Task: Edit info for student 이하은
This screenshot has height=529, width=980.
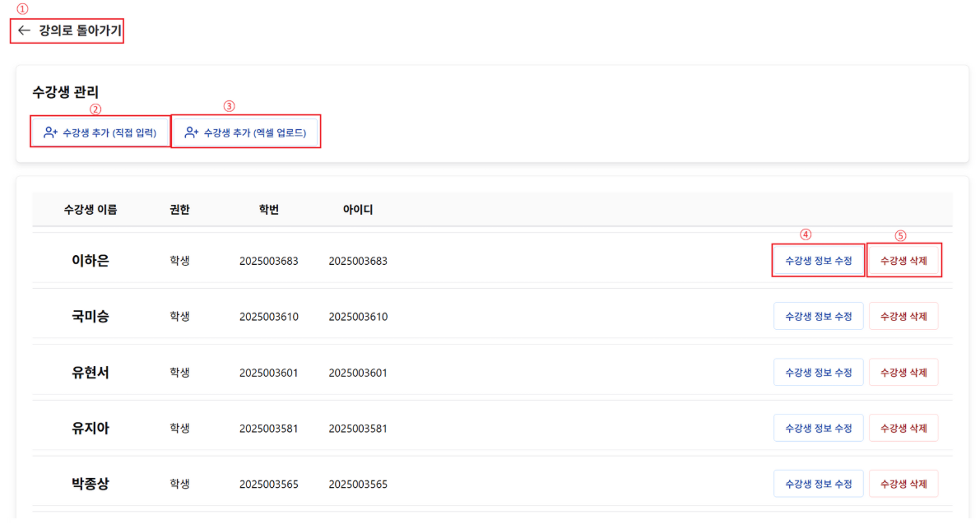Action: pyautogui.click(x=818, y=260)
